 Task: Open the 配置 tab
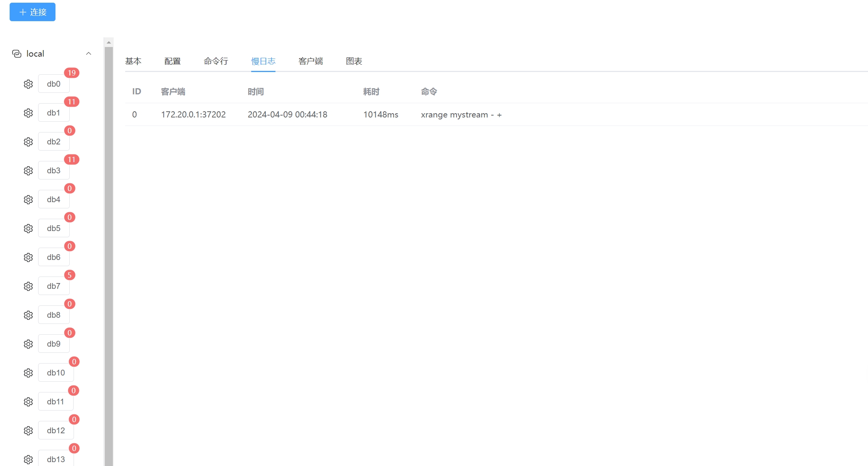click(x=172, y=61)
